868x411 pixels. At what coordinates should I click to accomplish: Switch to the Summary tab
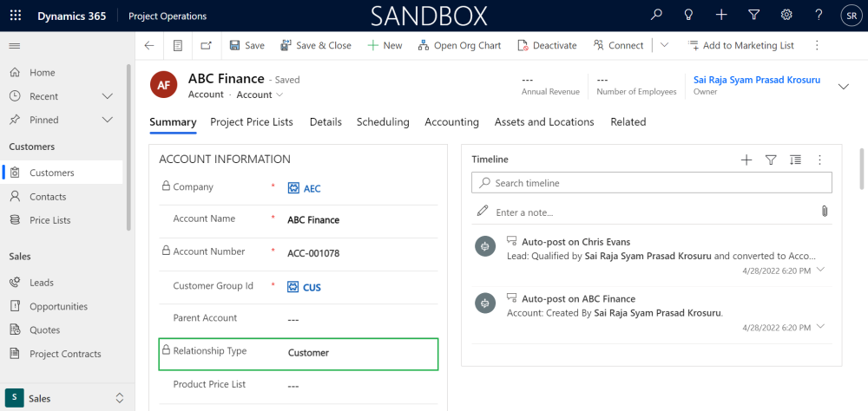pos(173,121)
